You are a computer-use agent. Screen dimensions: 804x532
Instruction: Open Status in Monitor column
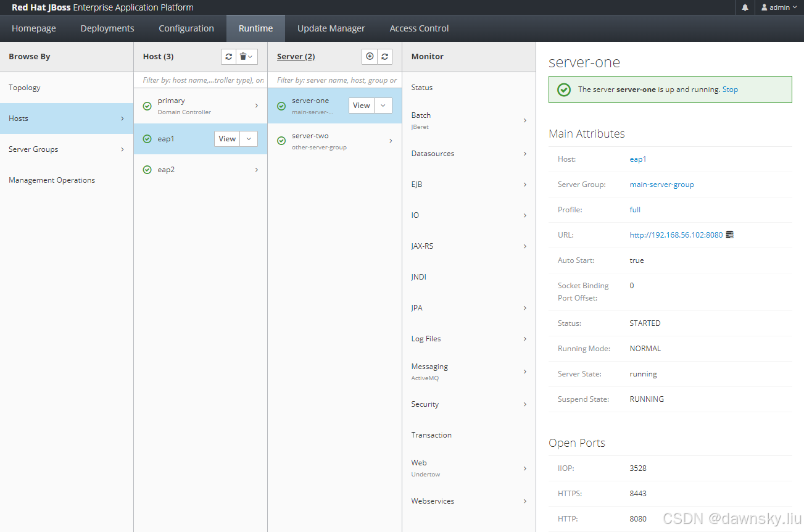coord(469,88)
